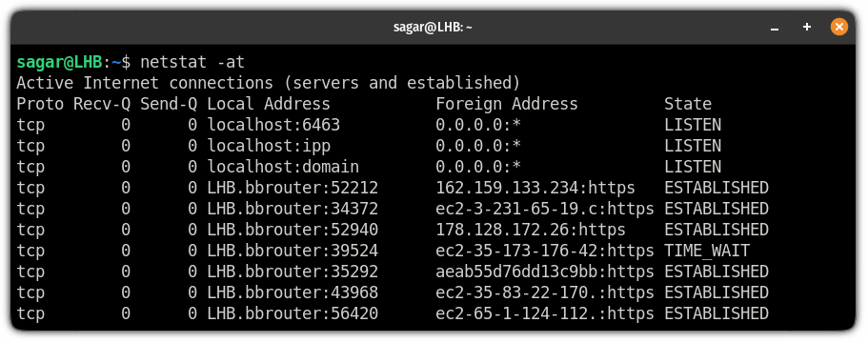Click foreign address 162.159.133.234:https
The height and width of the screenshot is (343, 868).
[535, 188]
